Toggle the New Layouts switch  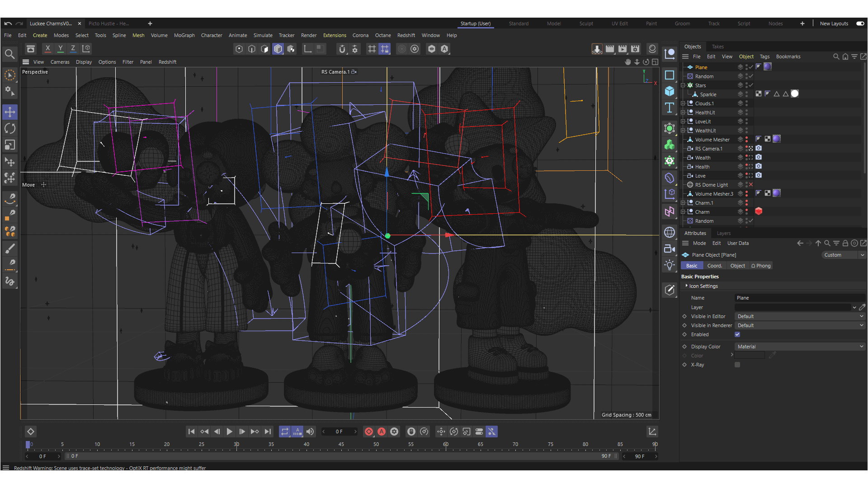tap(860, 23)
